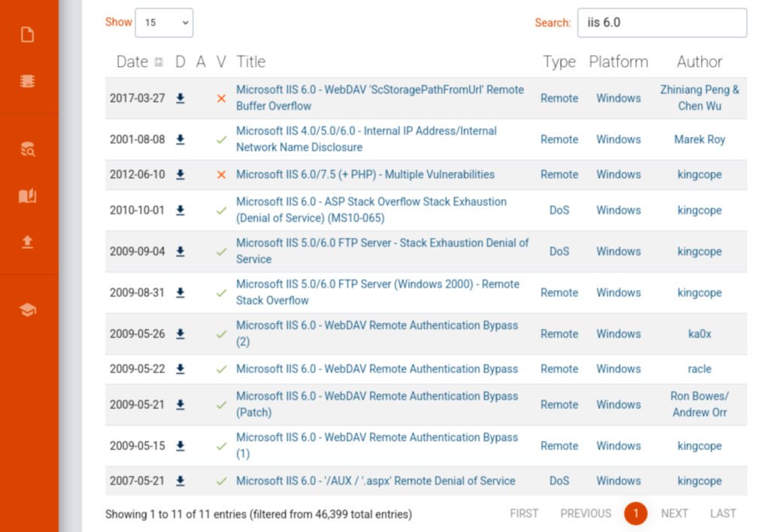Open ASP Stack Overflow (MS10-065) exploit

point(371,210)
